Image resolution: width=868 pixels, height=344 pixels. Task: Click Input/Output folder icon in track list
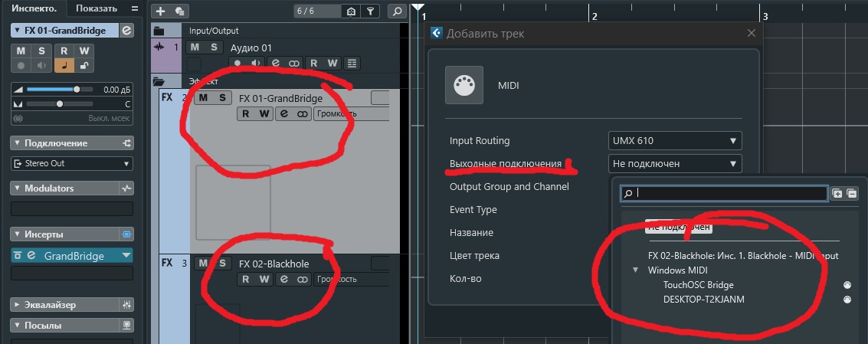[159, 31]
